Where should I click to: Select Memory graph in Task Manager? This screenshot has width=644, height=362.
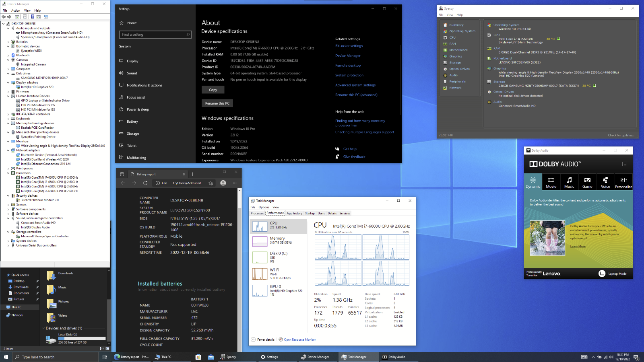(x=278, y=241)
